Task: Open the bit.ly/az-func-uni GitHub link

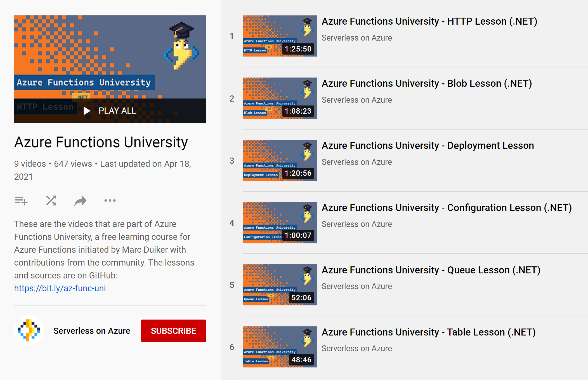Action: tap(60, 288)
